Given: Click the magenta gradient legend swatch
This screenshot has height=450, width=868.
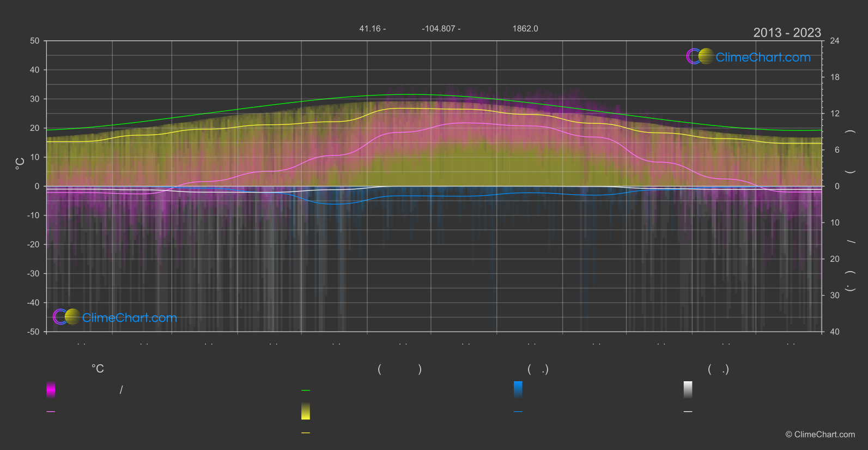Looking at the screenshot, I should pos(51,389).
